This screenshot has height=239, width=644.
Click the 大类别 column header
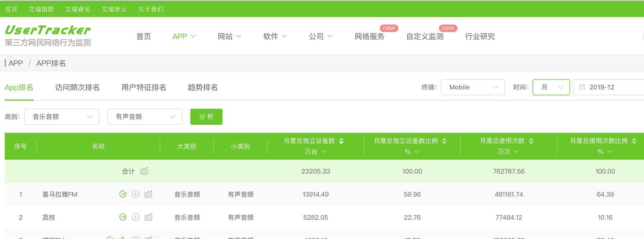pyautogui.click(x=187, y=146)
